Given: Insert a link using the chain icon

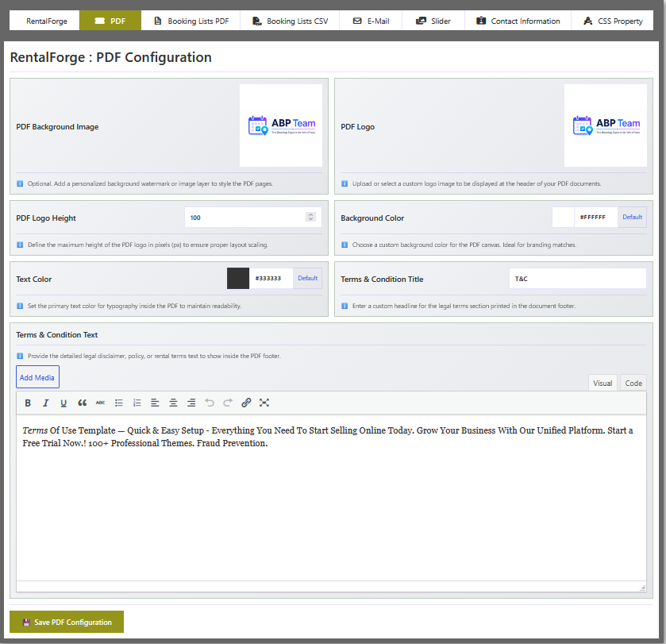Looking at the screenshot, I should click(x=246, y=403).
